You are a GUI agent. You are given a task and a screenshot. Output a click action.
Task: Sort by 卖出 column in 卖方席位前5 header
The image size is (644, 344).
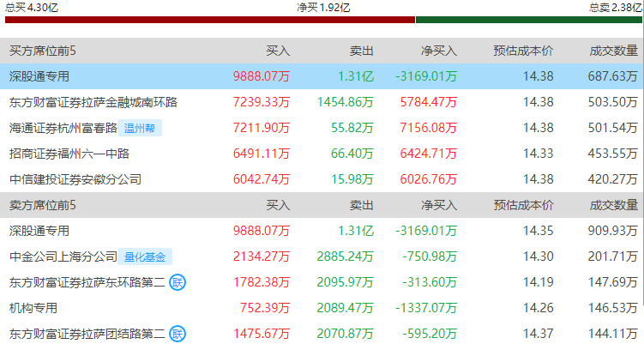[x=361, y=205]
